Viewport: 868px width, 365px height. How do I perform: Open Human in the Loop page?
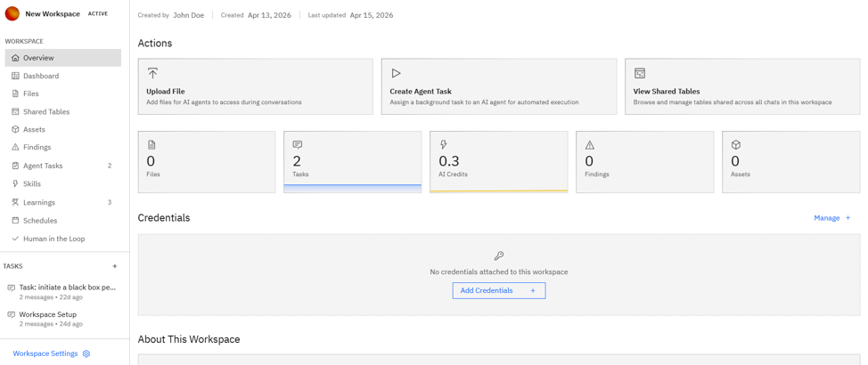[x=63, y=239]
